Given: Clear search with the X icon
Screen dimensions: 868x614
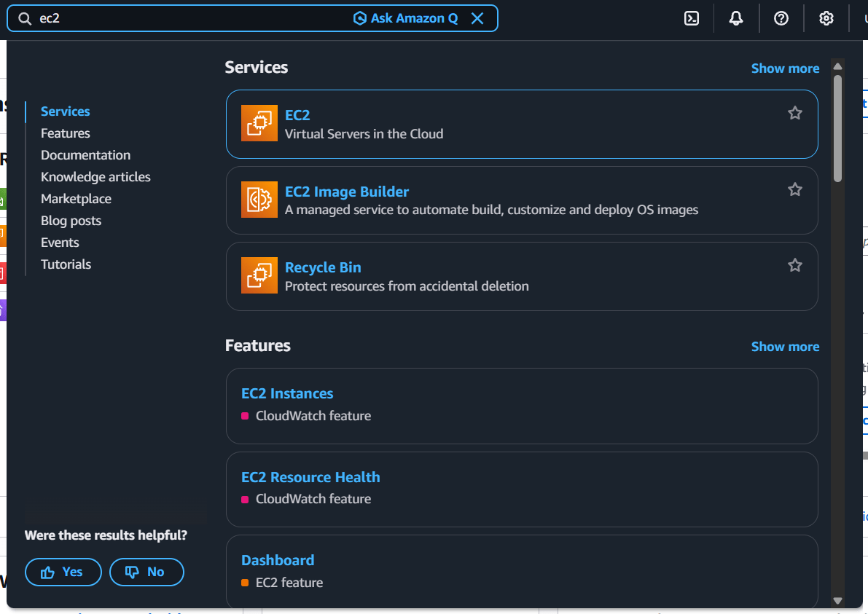Looking at the screenshot, I should click(x=477, y=18).
